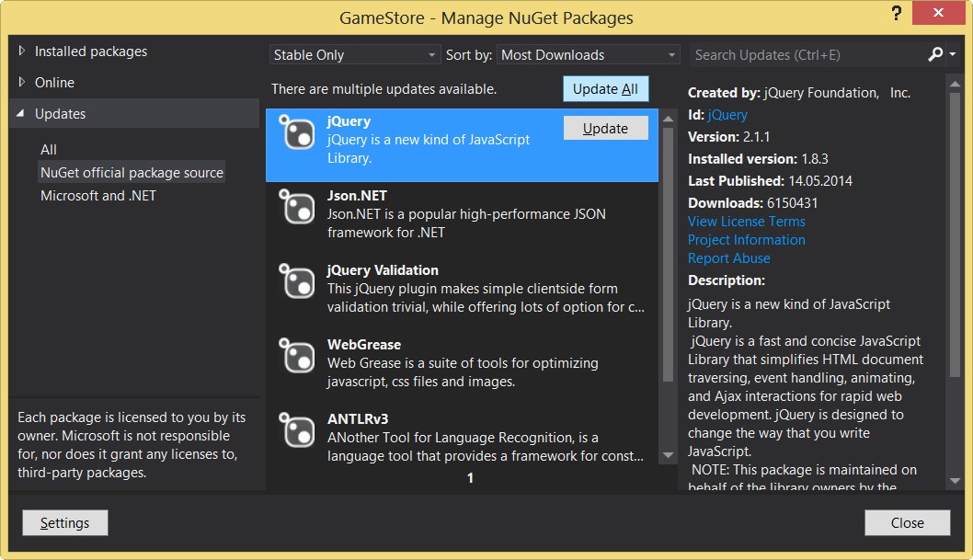
Task: Click the details pane scroll up arrow
Action: 955,84
